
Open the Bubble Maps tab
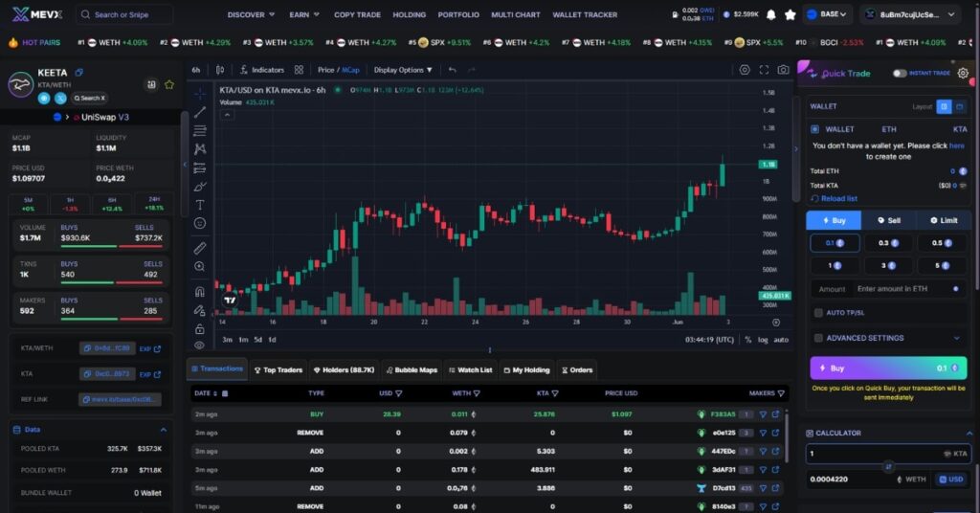click(x=412, y=369)
